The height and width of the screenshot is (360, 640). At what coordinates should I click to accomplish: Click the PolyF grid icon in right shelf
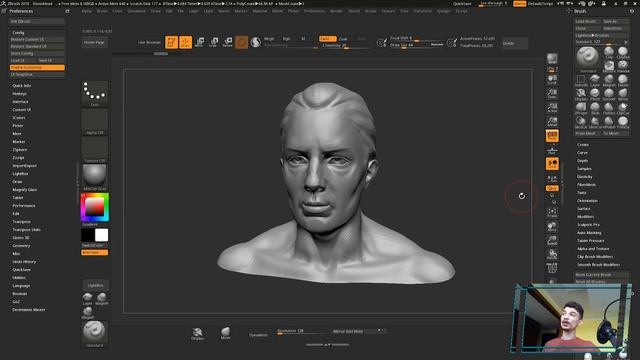click(552, 268)
